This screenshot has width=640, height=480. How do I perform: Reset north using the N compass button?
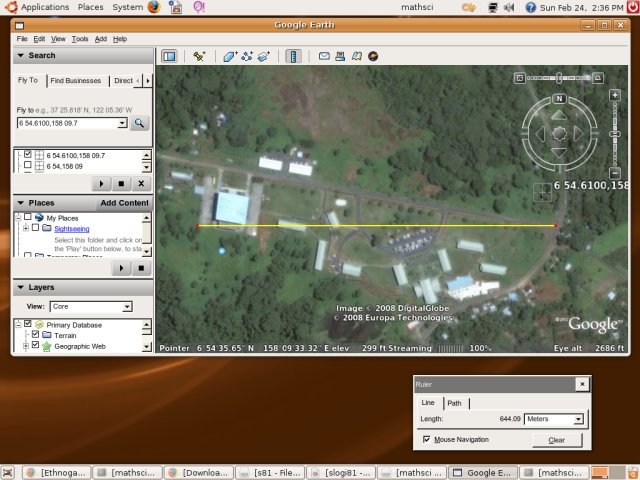(559, 98)
